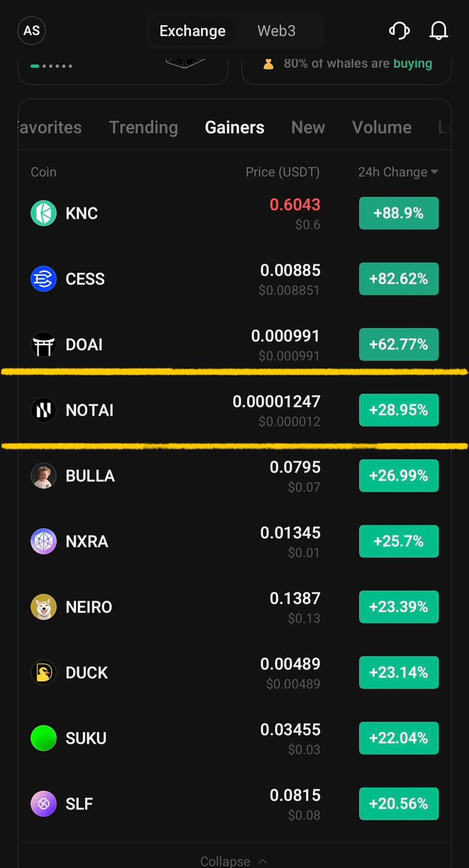
Task: Sort by 24h Change dropdown arrow
Action: pyautogui.click(x=434, y=172)
